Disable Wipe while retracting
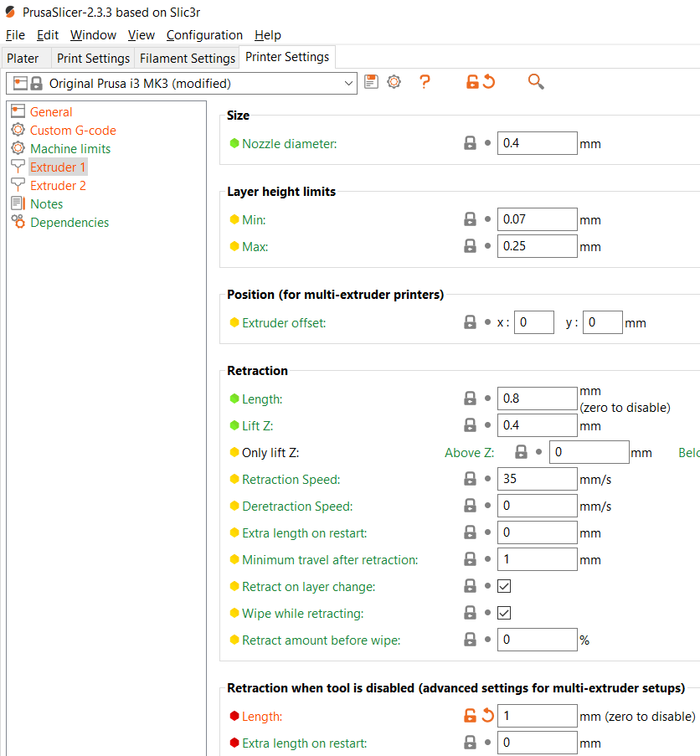Viewport: 700px width, 756px height. [x=504, y=612]
